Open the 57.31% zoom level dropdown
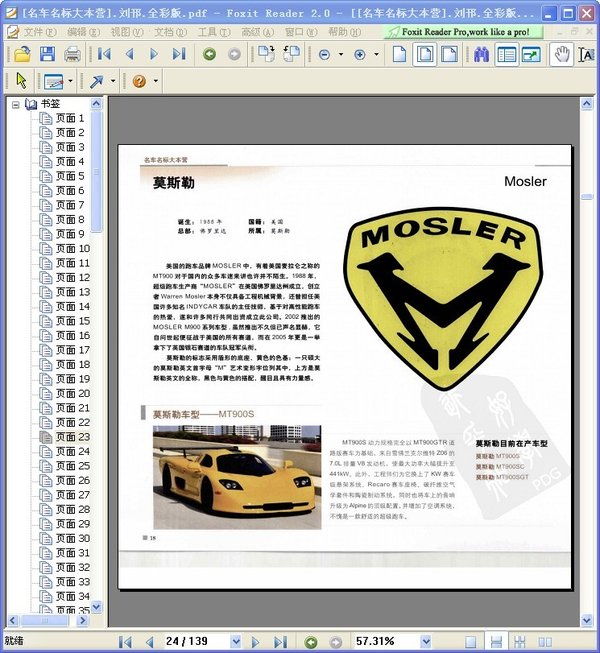Viewport: 600px width, 653px height. coord(426,642)
